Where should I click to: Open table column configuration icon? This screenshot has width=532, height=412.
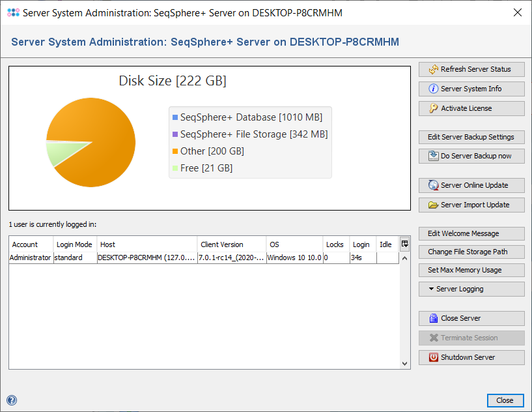pyautogui.click(x=404, y=244)
